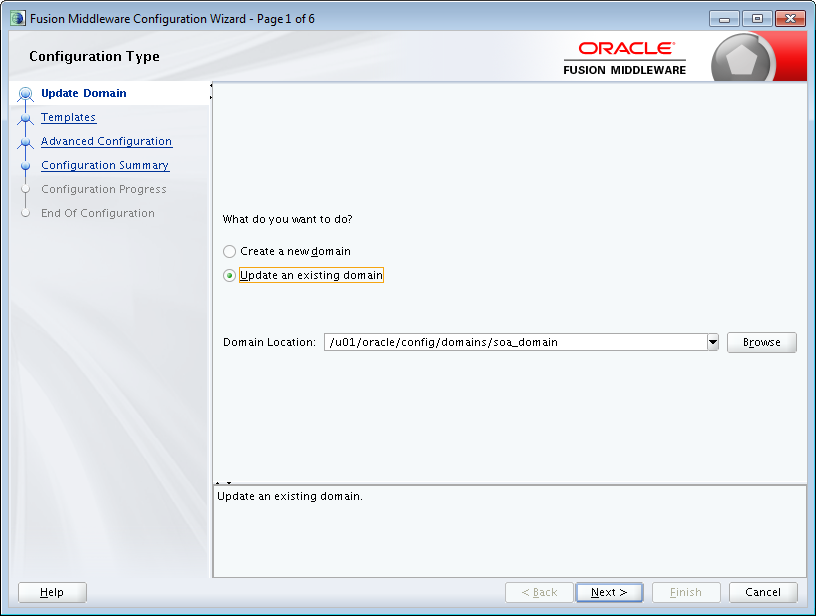Click the magnifying glass icon beside Update Domain

25,93
